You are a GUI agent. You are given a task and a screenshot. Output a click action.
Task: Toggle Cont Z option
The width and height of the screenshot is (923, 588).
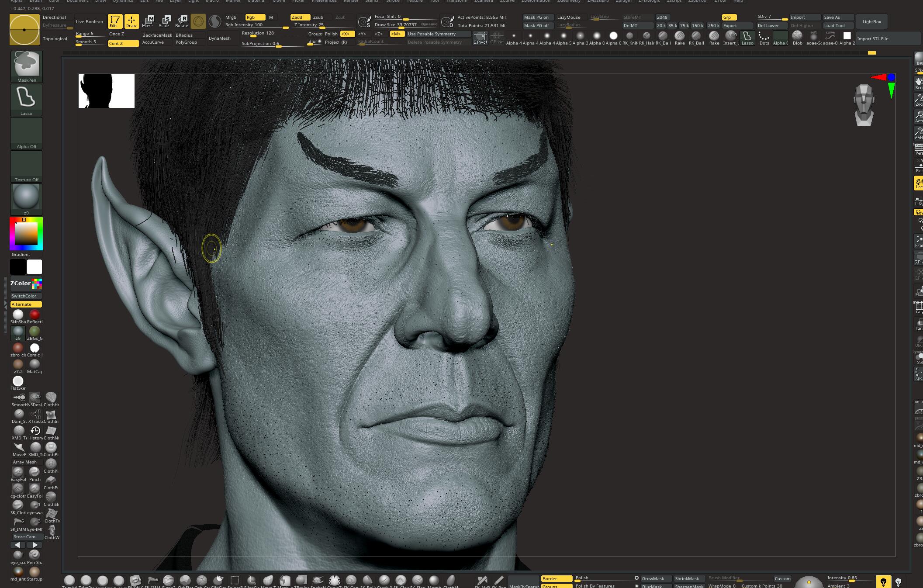[x=123, y=43]
